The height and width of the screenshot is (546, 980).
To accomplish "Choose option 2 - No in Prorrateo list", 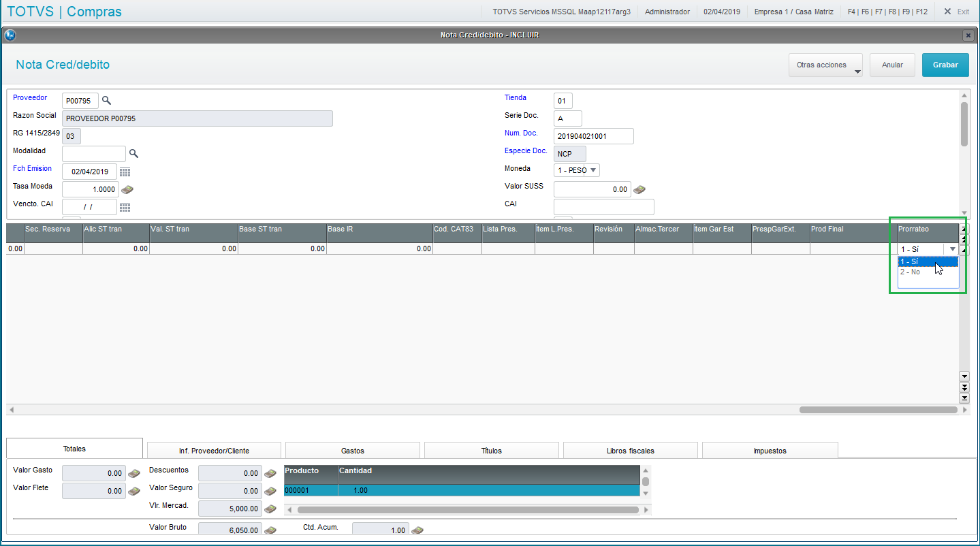I will [928, 272].
